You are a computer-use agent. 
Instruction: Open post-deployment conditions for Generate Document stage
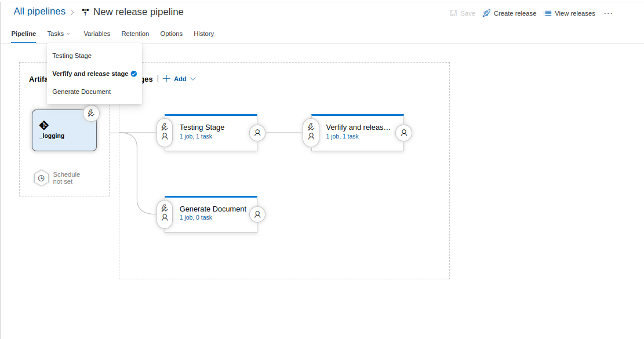tap(257, 214)
